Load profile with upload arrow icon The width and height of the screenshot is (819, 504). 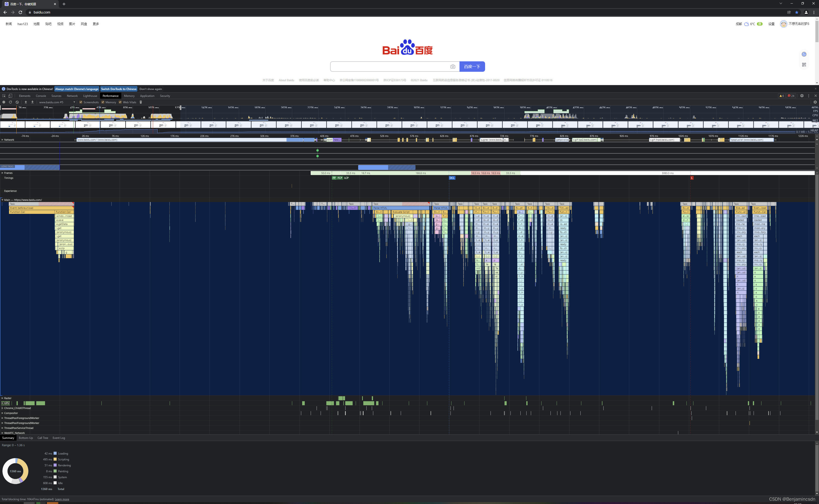[26, 102]
